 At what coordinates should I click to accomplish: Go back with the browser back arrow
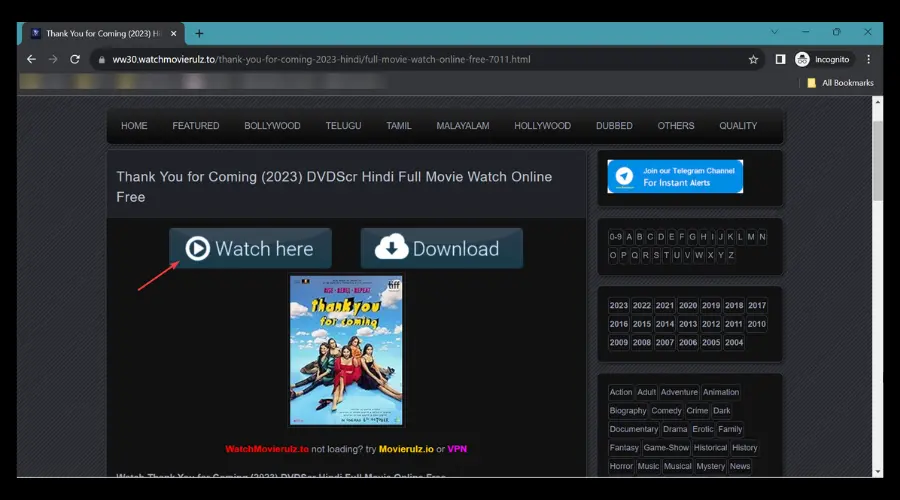31,59
